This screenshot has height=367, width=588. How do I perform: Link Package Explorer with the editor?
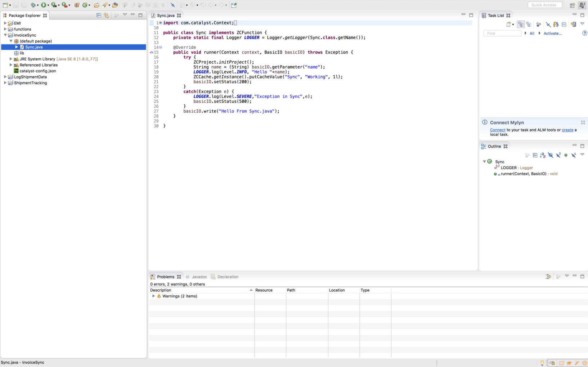click(x=106, y=15)
